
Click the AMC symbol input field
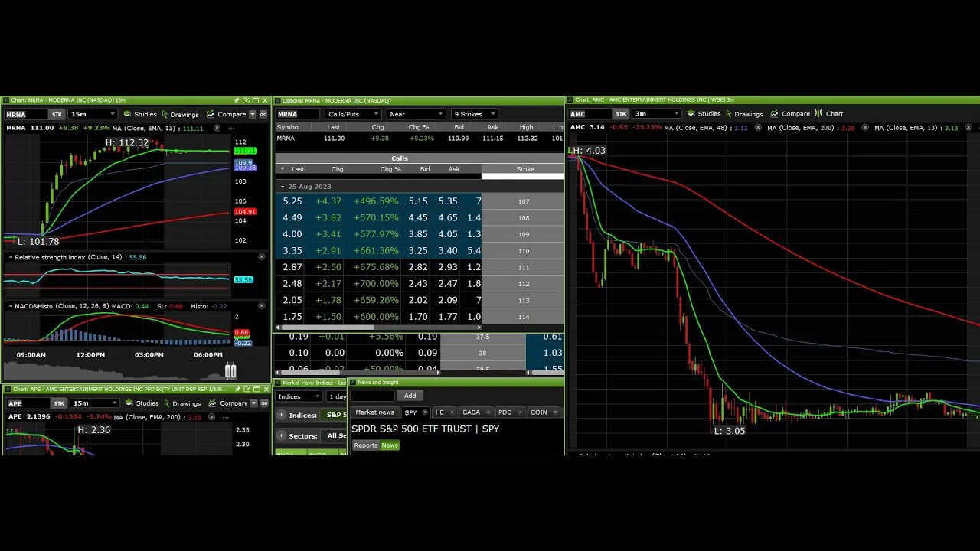[590, 113]
